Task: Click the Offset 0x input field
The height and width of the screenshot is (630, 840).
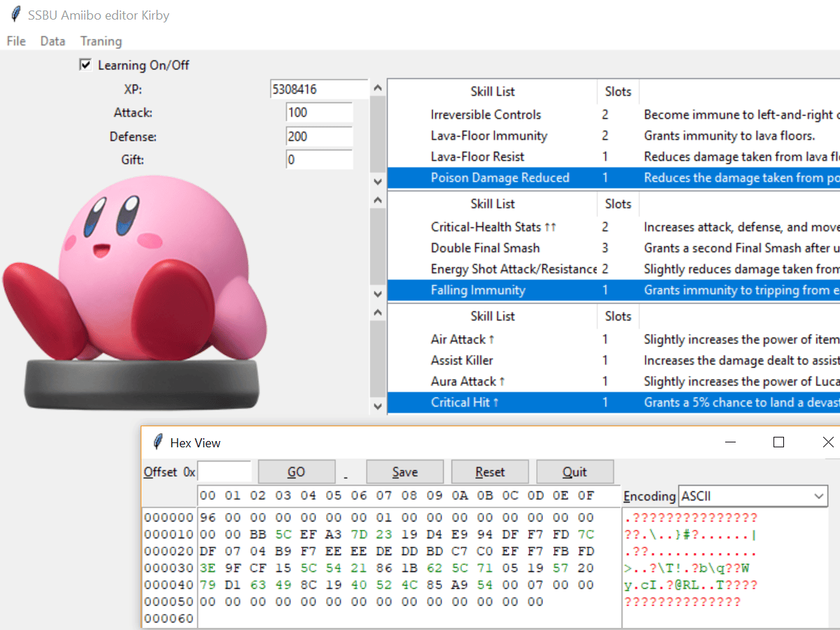Action: point(224,472)
